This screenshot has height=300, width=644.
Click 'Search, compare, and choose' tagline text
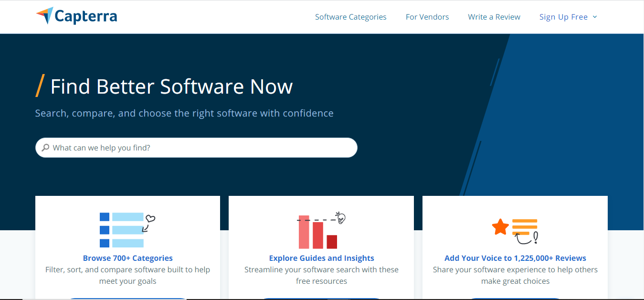pyautogui.click(x=184, y=113)
